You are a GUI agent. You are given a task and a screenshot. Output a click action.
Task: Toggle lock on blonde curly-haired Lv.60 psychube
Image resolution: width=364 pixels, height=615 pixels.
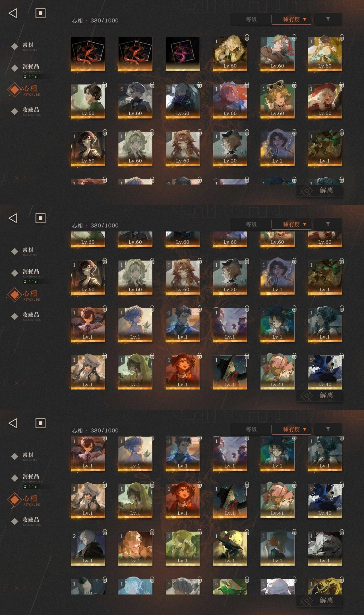pos(247,38)
